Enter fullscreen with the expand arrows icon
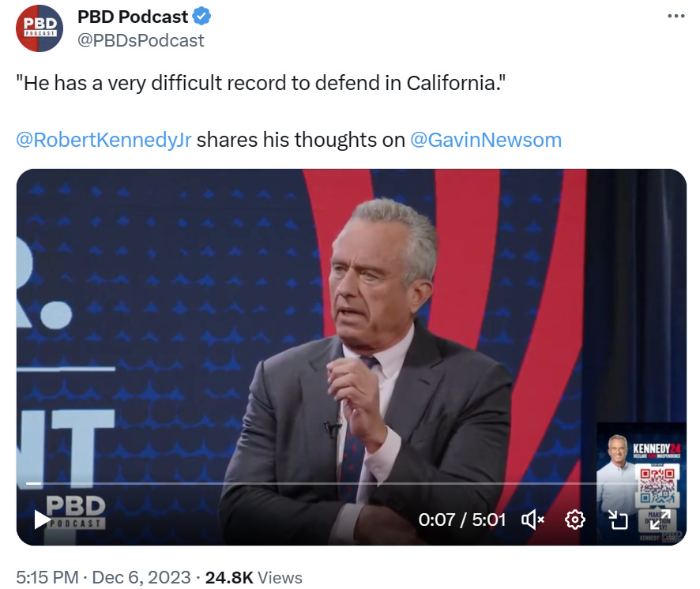 660,520
